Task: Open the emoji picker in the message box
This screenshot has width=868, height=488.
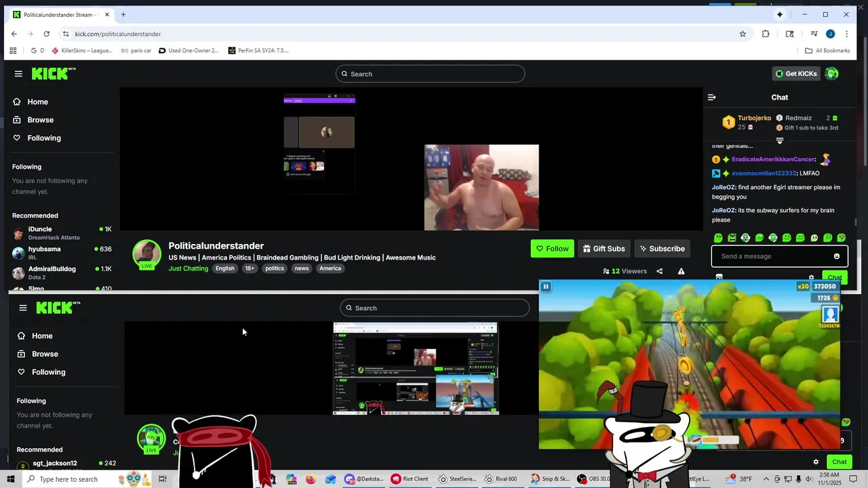Action: 837,256
